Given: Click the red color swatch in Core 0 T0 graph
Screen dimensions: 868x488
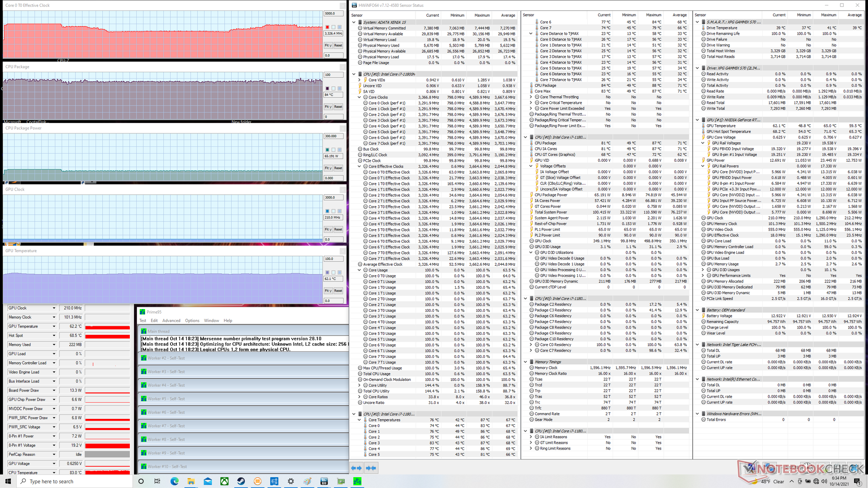Looking at the screenshot, I should tap(327, 27).
